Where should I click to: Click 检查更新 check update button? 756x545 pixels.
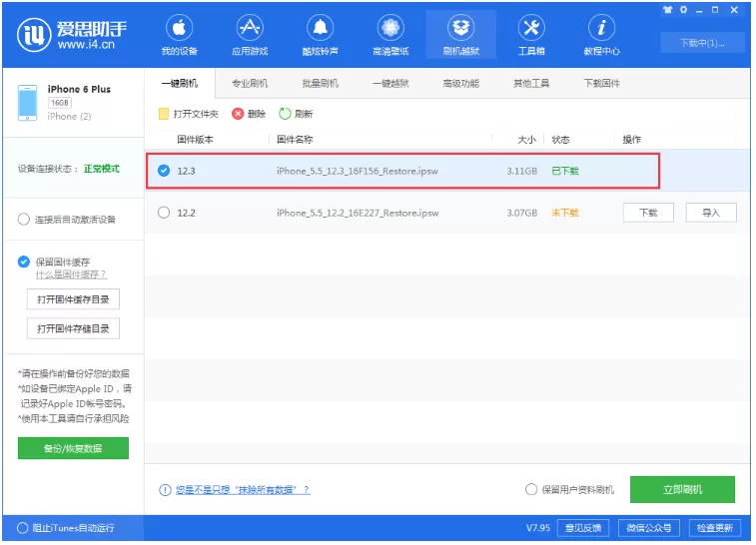click(x=715, y=529)
